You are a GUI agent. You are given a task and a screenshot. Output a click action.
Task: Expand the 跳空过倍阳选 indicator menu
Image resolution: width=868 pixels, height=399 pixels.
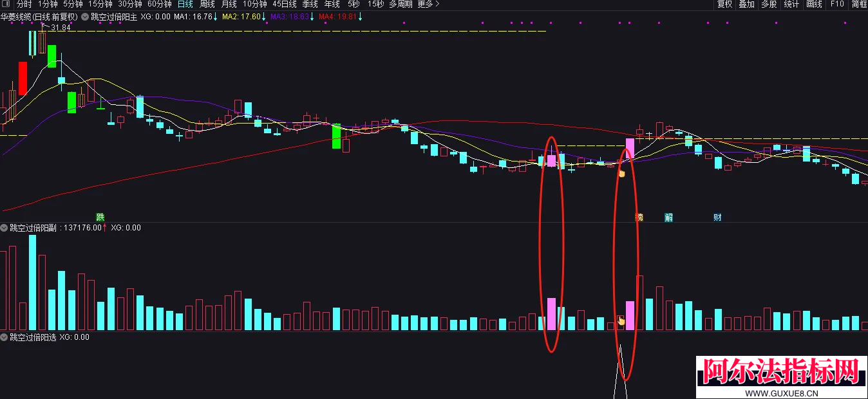[5, 337]
